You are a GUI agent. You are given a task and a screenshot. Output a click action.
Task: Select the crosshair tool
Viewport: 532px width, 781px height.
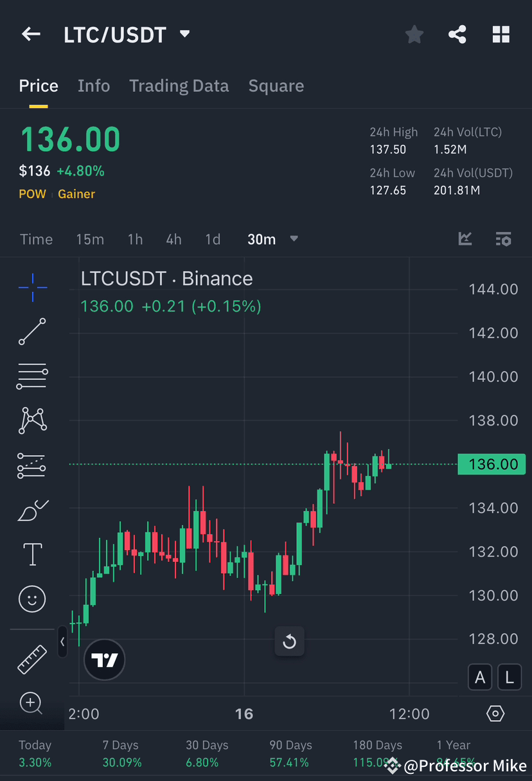(31, 287)
